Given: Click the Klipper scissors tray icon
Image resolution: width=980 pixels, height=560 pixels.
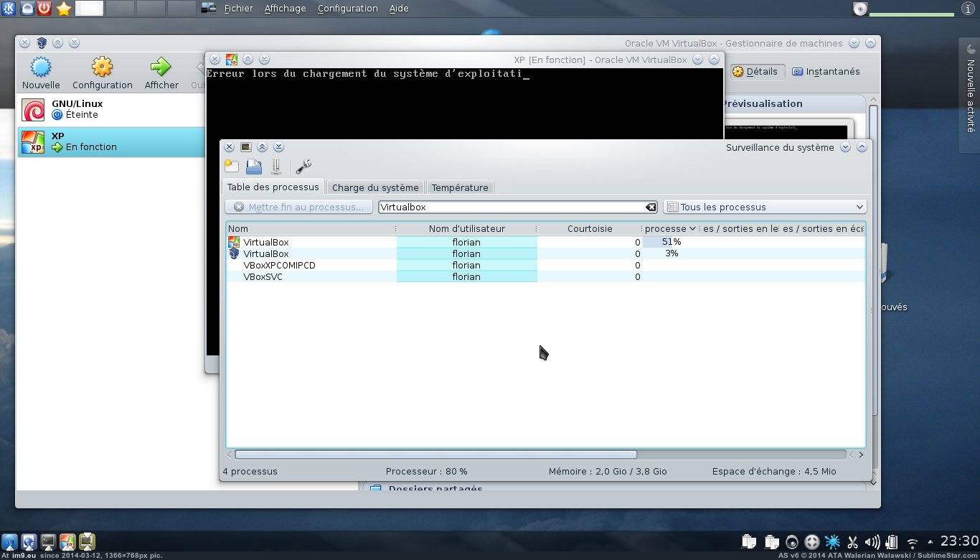Looking at the screenshot, I should click(852, 542).
